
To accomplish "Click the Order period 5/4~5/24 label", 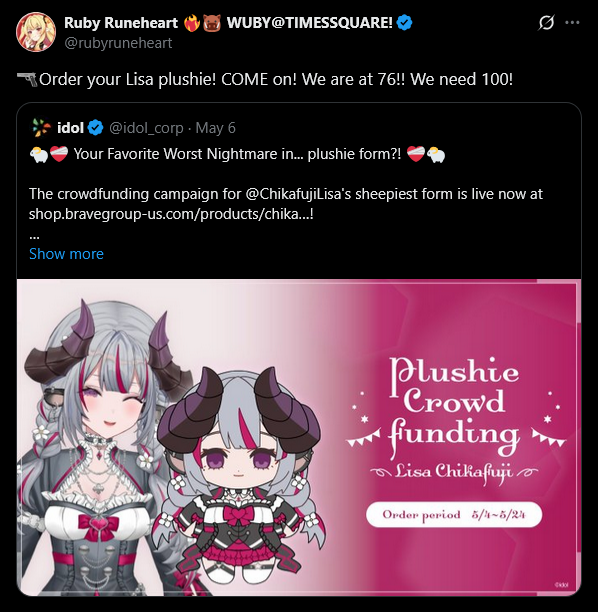I will 454,515.
